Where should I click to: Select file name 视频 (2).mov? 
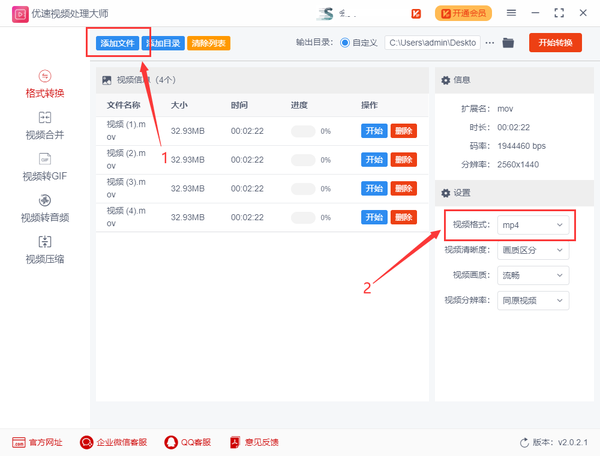[126, 159]
